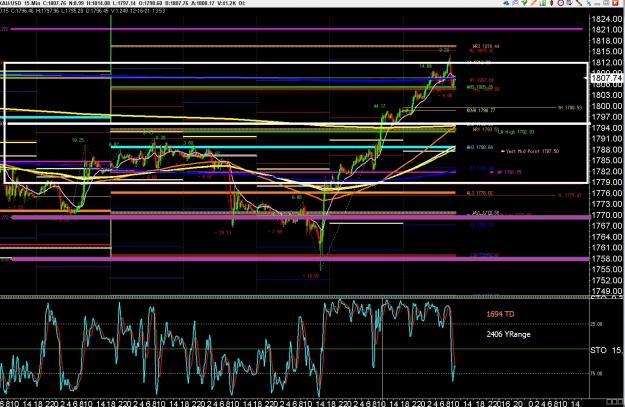
Task: Click the 25.00 stochastic axis level
Action: (x=596, y=324)
